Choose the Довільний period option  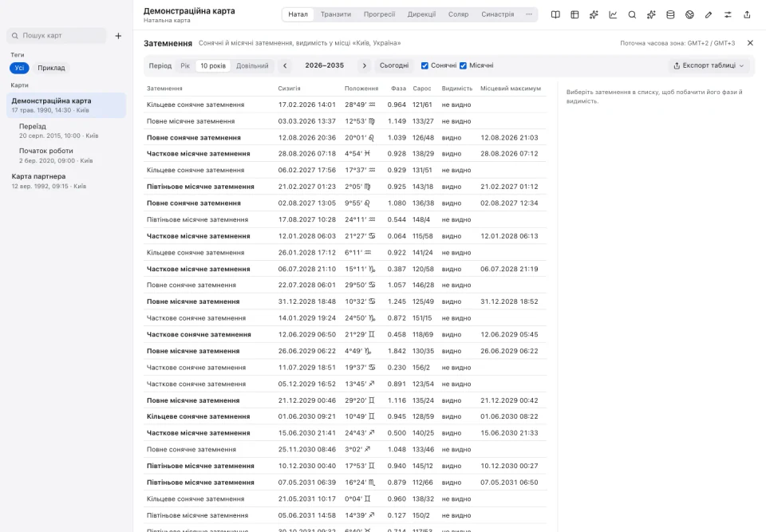(x=252, y=65)
